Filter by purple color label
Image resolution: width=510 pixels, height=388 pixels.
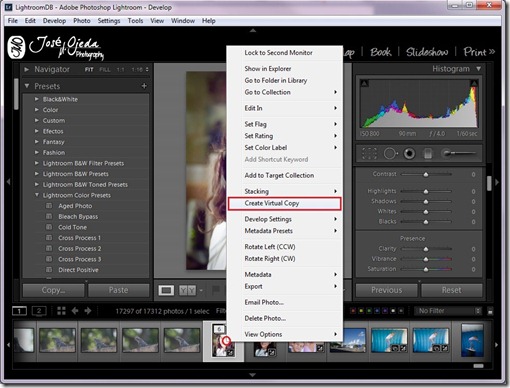[x=385, y=311]
